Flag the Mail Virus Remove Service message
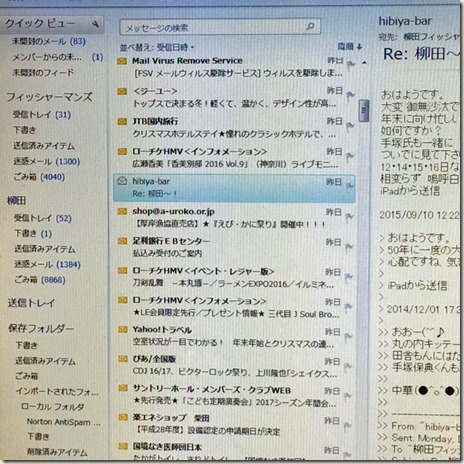The image size is (464, 464). (350, 65)
